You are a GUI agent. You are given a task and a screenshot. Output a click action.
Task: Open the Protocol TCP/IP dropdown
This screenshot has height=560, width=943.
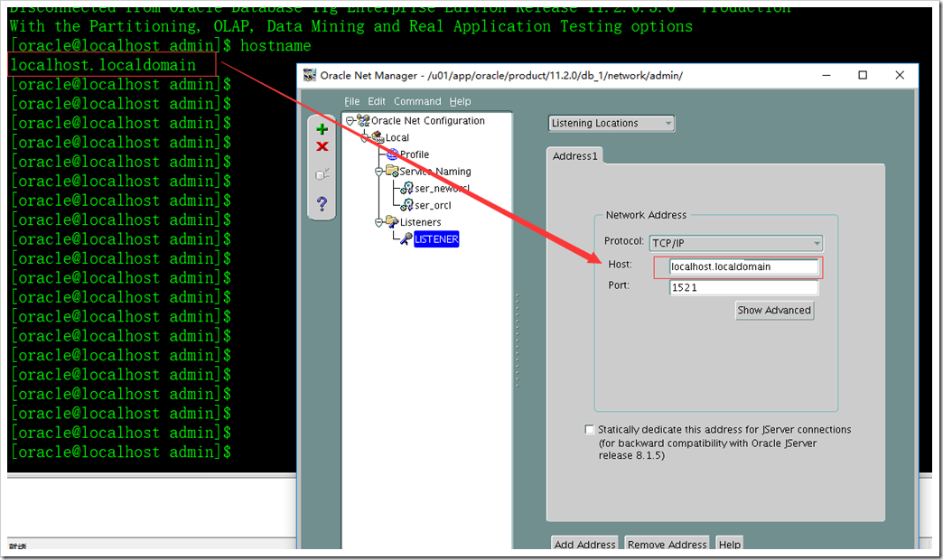736,243
